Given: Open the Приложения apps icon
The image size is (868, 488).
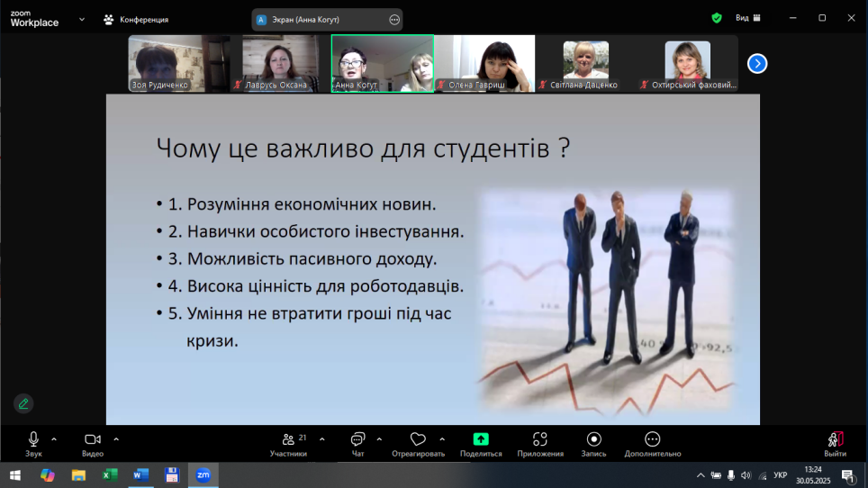Looking at the screenshot, I should 540,439.
